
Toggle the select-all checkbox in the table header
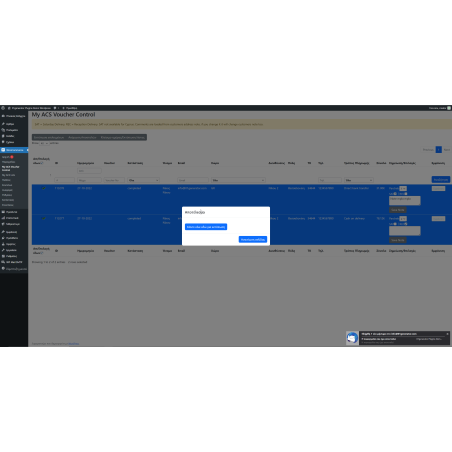(42, 163)
